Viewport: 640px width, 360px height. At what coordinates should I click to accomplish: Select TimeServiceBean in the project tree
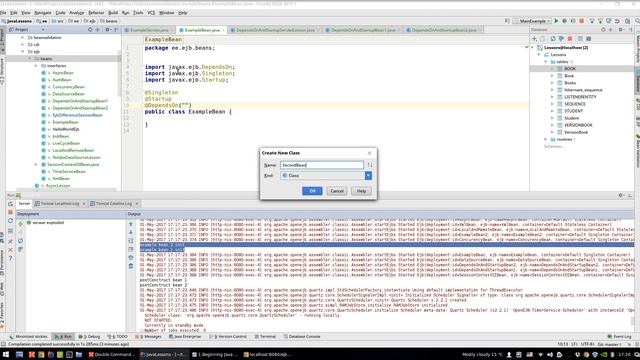69,171
